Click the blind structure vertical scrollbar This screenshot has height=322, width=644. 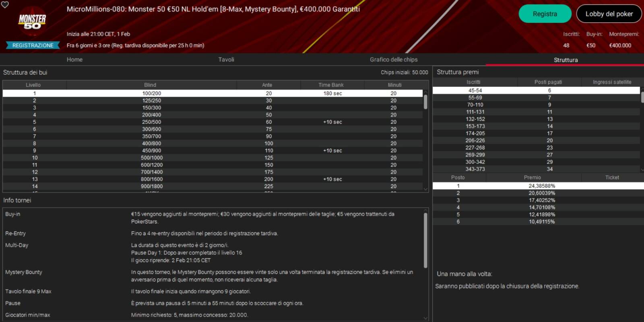[x=425, y=102]
